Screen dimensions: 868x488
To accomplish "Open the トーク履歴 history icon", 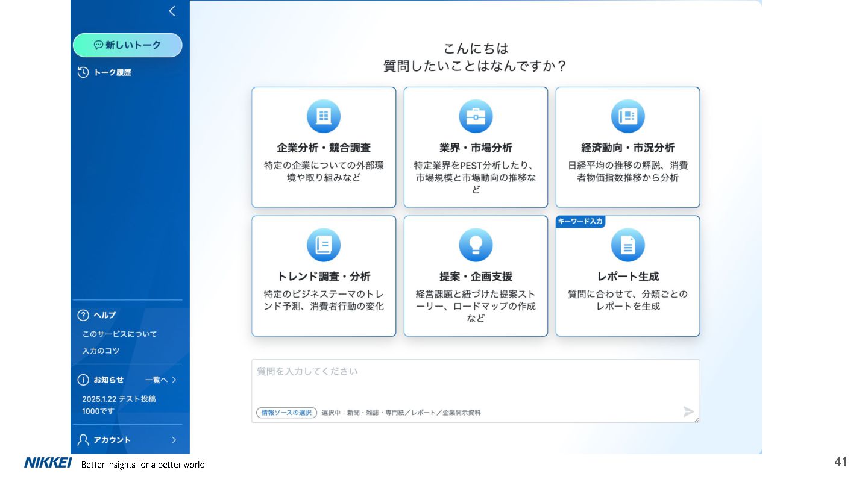I will [83, 72].
